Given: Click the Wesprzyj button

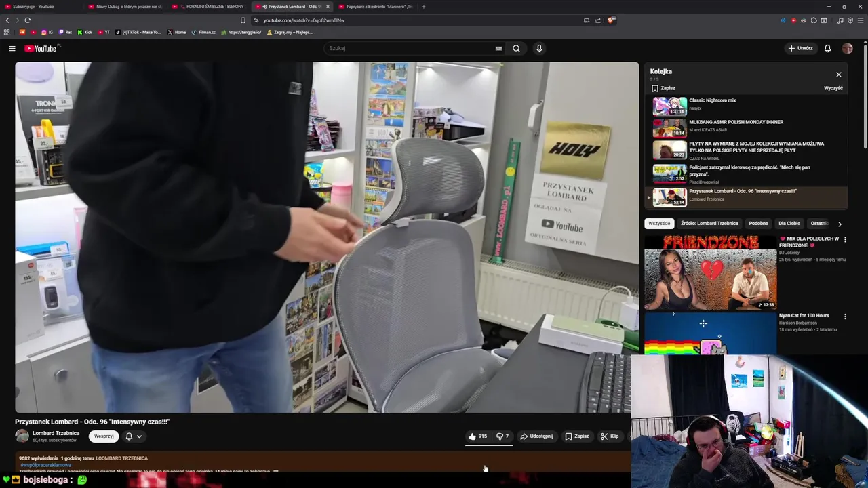Looking at the screenshot, I should [104, 436].
